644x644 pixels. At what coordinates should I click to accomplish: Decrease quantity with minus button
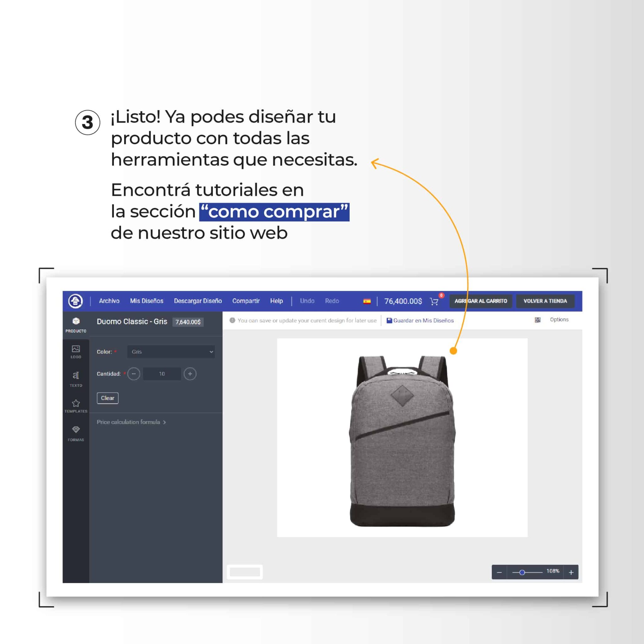click(x=134, y=374)
